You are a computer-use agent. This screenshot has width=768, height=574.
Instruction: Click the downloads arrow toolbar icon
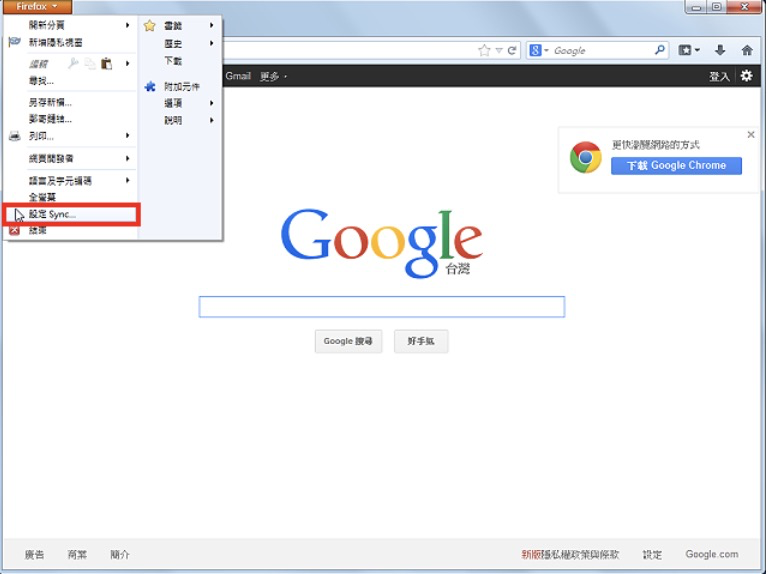coord(720,50)
